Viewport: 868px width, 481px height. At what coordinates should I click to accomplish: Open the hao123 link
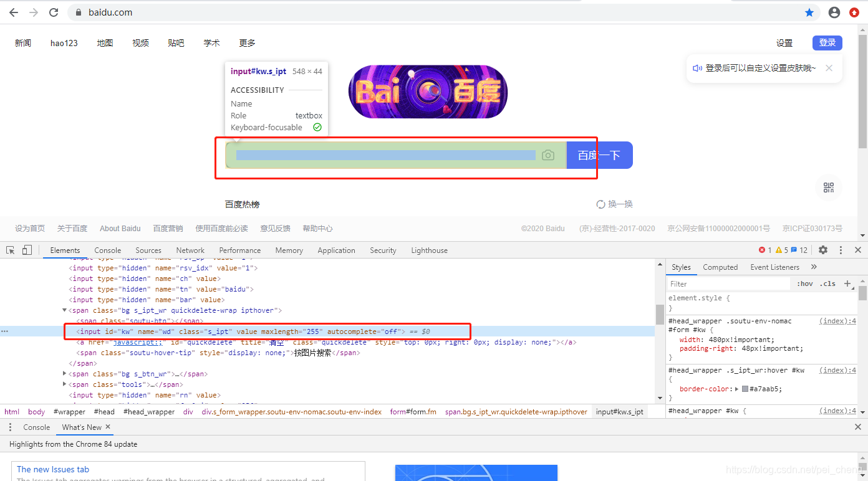tap(64, 43)
